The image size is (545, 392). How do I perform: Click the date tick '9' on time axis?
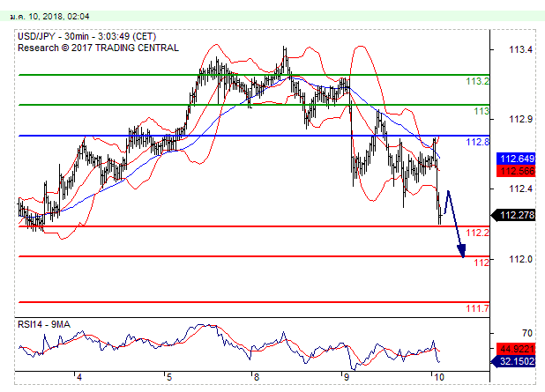[x=347, y=377]
